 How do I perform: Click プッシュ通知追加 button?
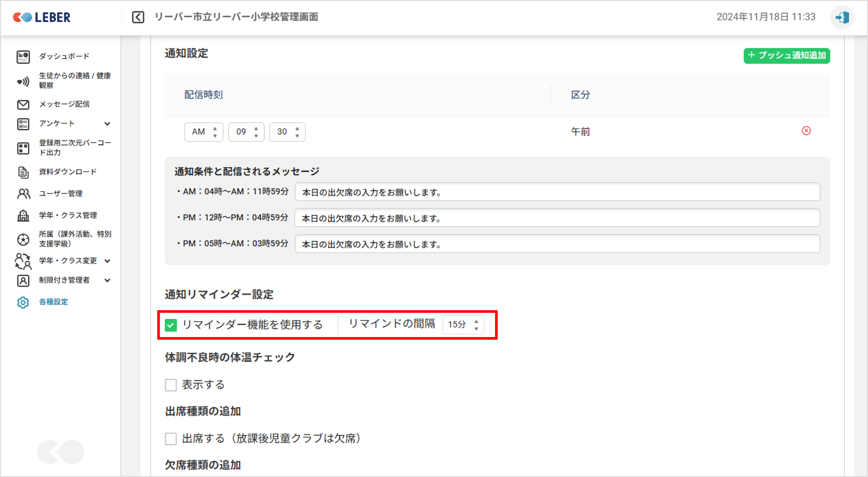[787, 55]
